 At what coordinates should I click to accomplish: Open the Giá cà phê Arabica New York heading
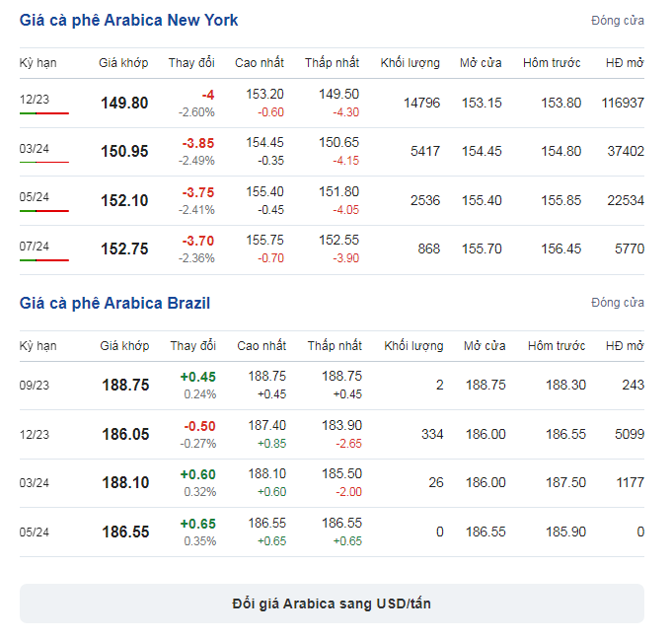point(128,20)
